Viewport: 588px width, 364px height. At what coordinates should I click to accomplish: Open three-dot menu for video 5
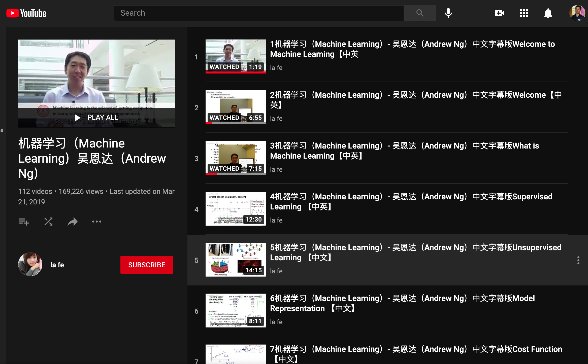click(578, 260)
